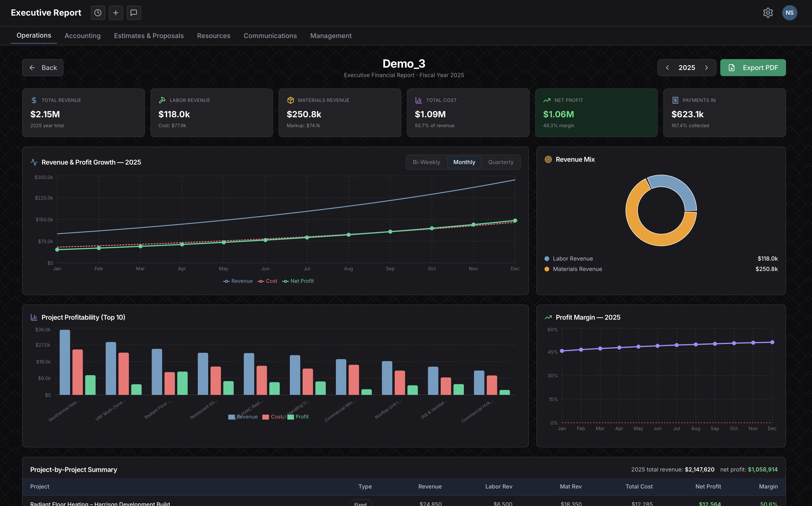Click the Back button

pos(43,68)
